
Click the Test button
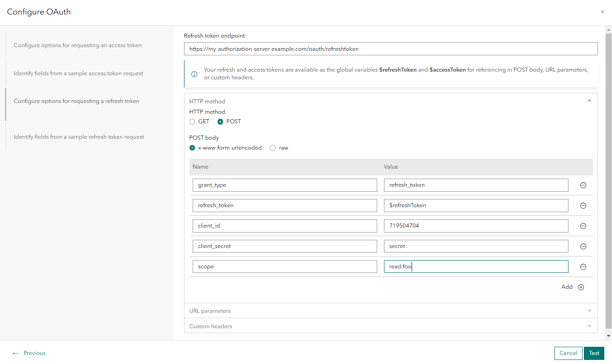[x=594, y=353]
